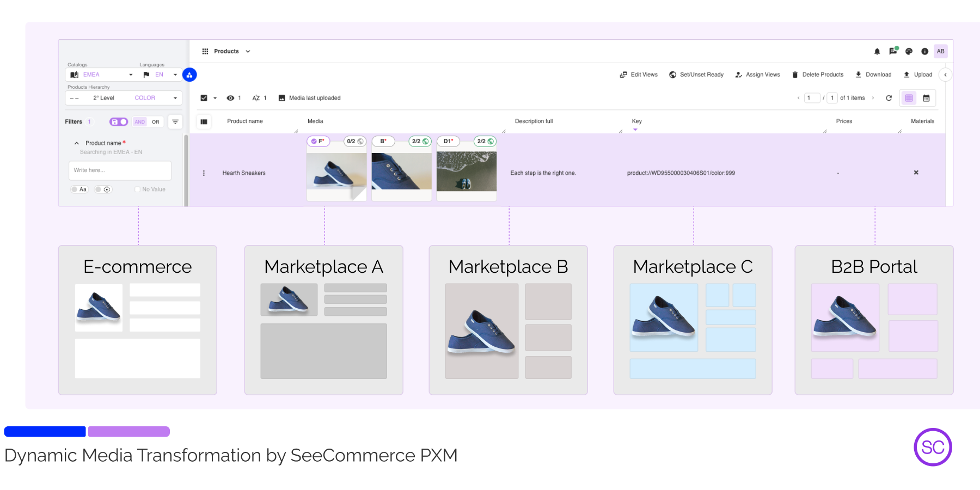
Task: Click Edit Views button
Action: (639, 75)
